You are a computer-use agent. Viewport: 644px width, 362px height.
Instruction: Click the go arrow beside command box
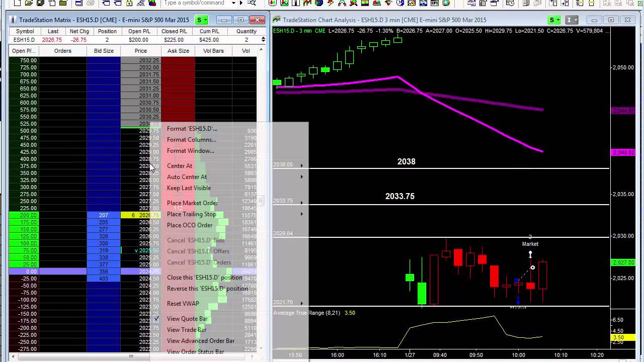coord(241,3)
